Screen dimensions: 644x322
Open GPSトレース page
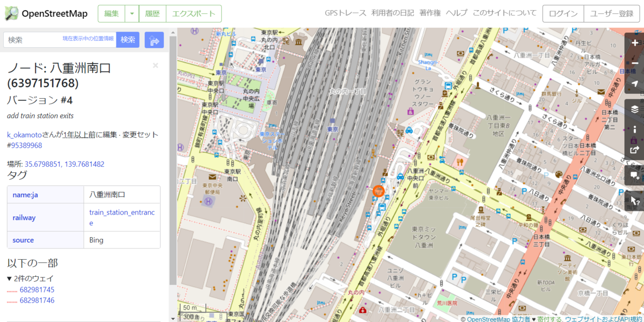point(345,13)
